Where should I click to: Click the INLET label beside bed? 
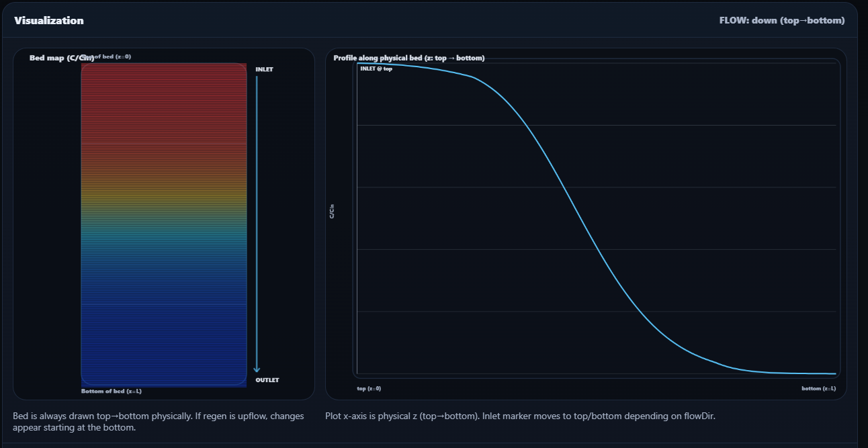coord(264,69)
